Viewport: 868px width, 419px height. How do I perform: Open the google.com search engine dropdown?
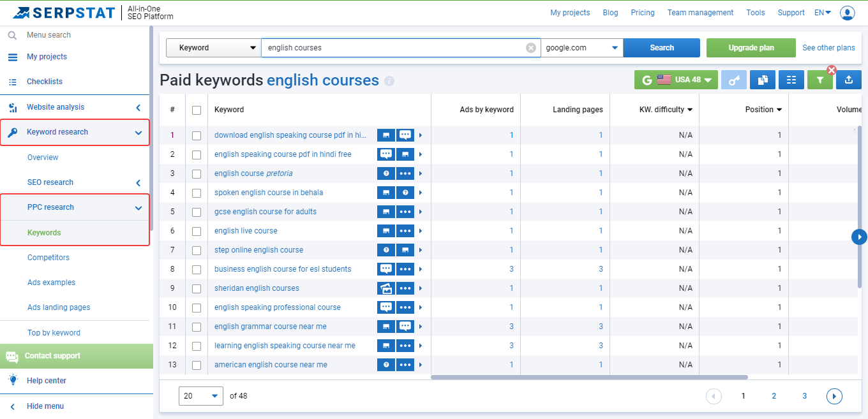click(582, 48)
